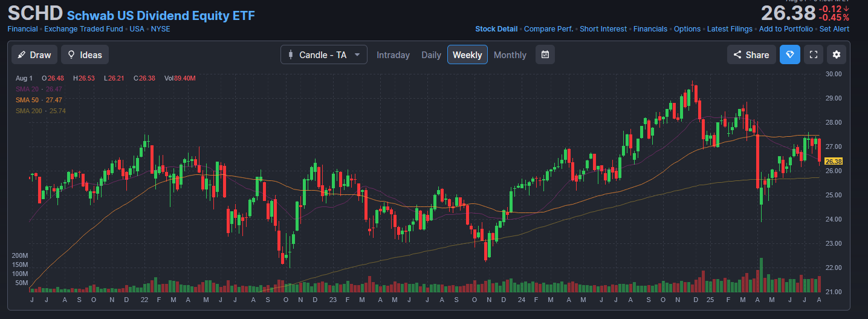Click the USA country link

(137, 29)
